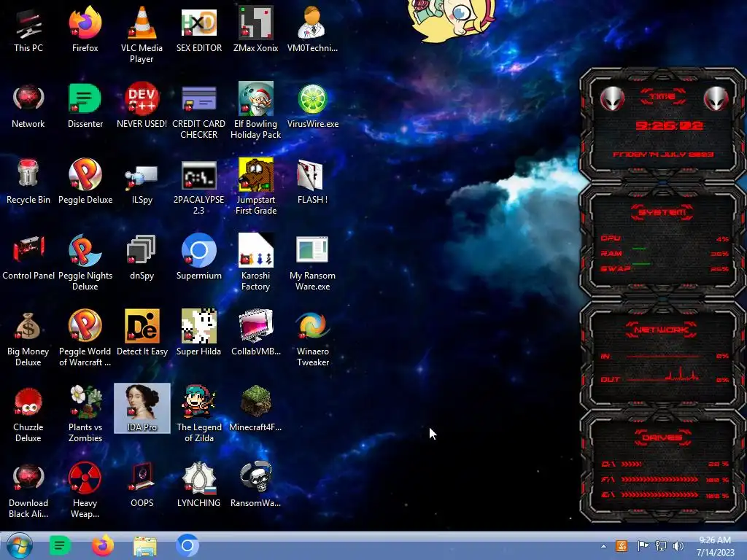Open Dissenter from the taskbar

tap(60, 545)
